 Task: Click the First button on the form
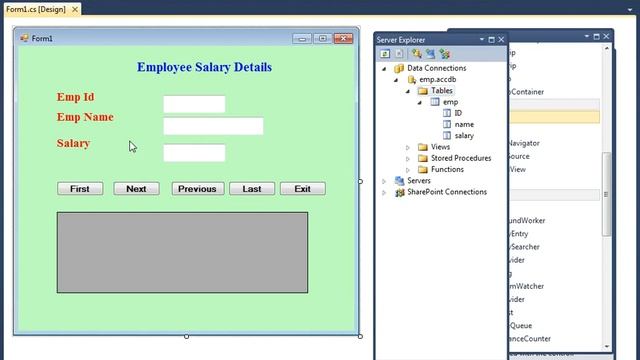tap(80, 189)
